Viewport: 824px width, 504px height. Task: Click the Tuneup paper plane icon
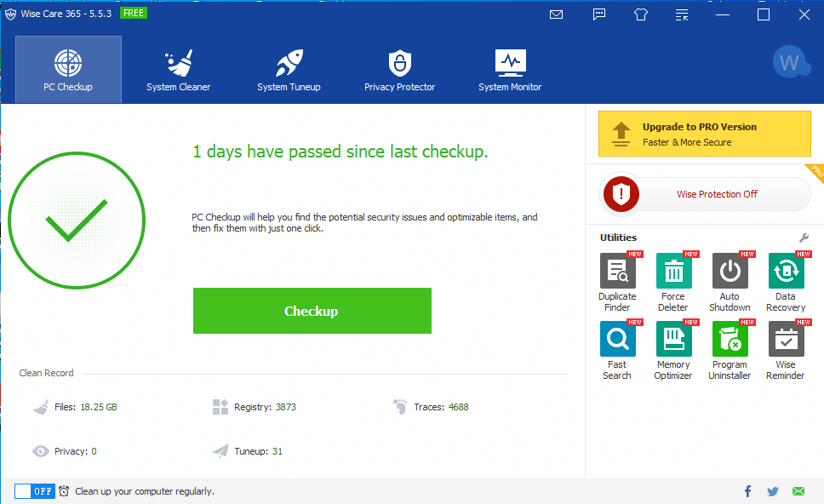(x=220, y=451)
